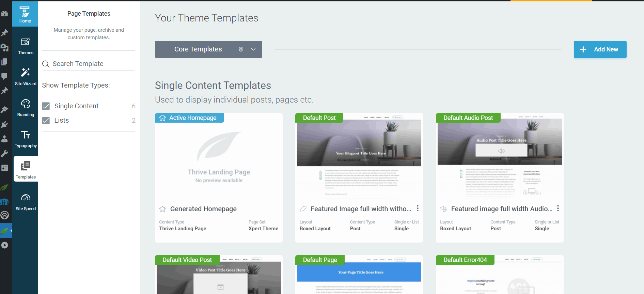This screenshot has height=294, width=644.
Task: Click the radio waves icon in the admin menu
Action: 4,215
